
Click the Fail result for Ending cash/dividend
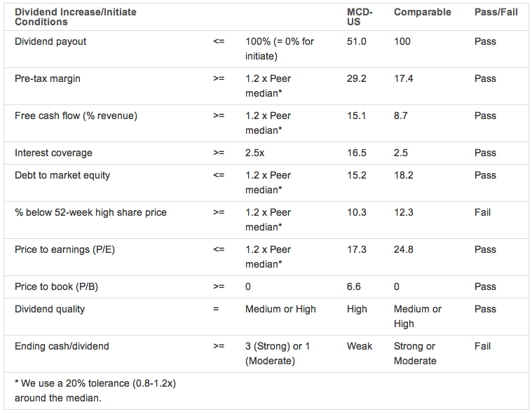[x=483, y=346]
